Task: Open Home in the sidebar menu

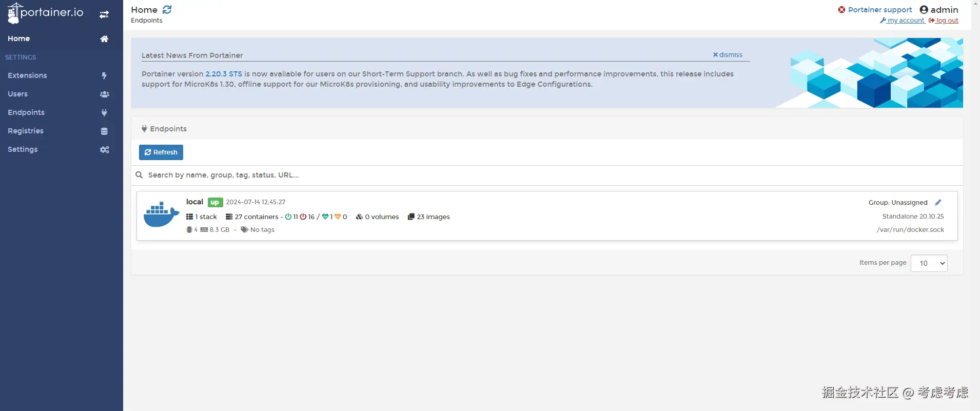Action: (62, 39)
